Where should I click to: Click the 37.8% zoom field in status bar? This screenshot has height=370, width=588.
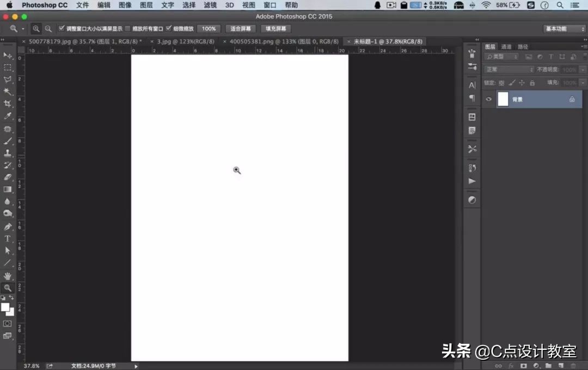click(x=31, y=366)
